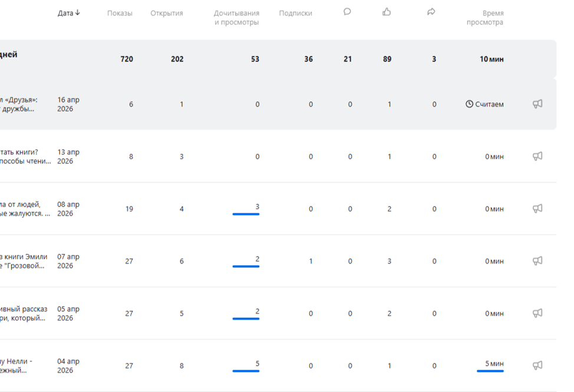574x392 pixels.
Task: Click promote megaphone icon in 13 апр row
Action: point(537,156)
